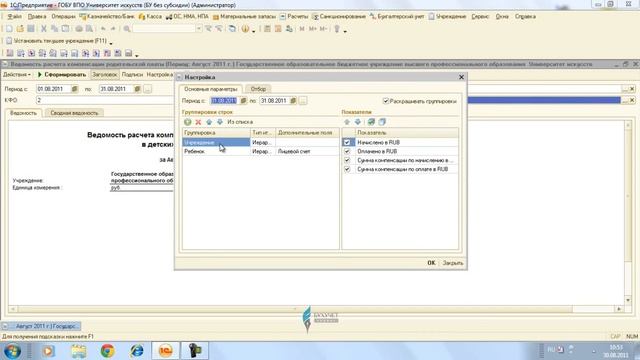The image size is (640, 360).
Task: Click the lightbulb tips icon
Action: tap(337, 29)
